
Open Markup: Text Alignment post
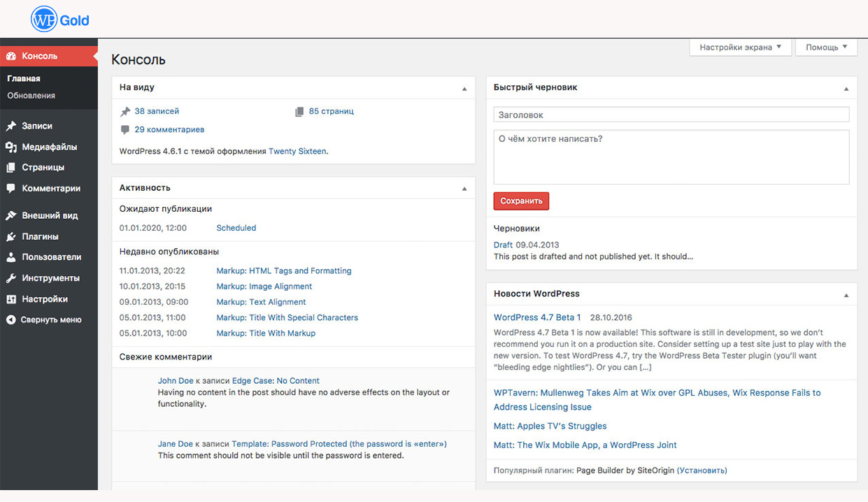point(261,302)
